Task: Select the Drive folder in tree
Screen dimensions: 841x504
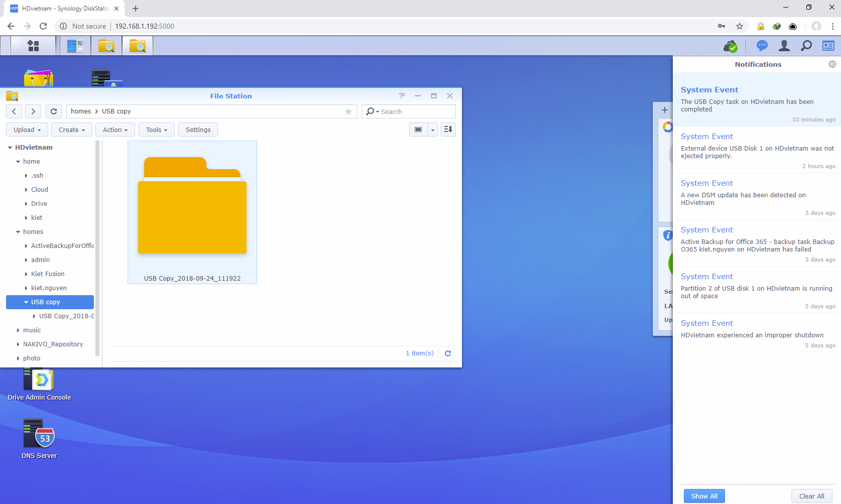Action: [x=39, y=204]
